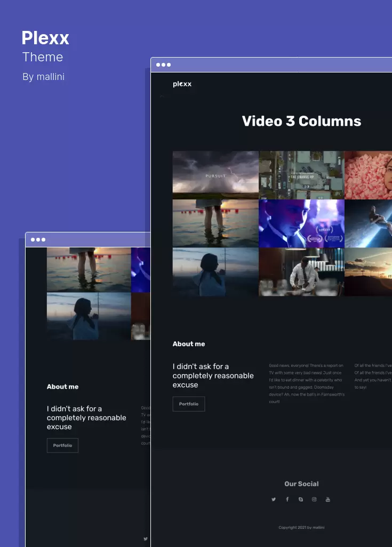Open the bartender in white shirt thumbnail
This screenshot has width=392, height=547.
tap(301, 272)
